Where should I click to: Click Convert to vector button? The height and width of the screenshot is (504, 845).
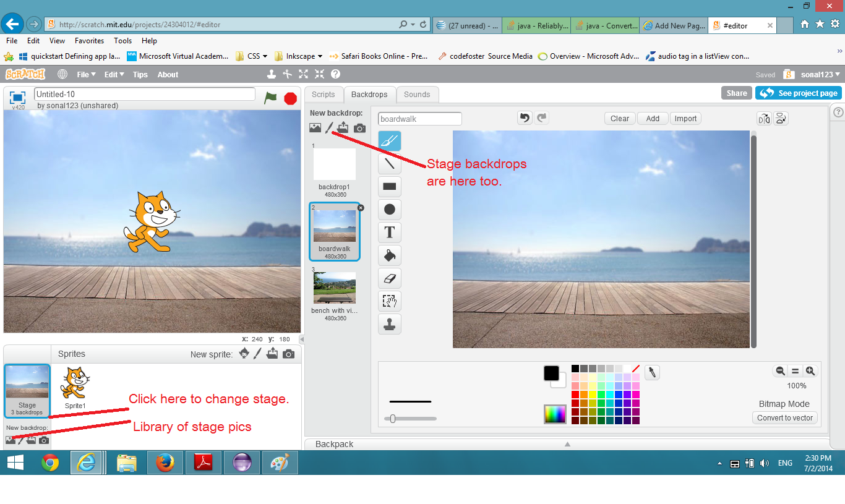[785, 418]
